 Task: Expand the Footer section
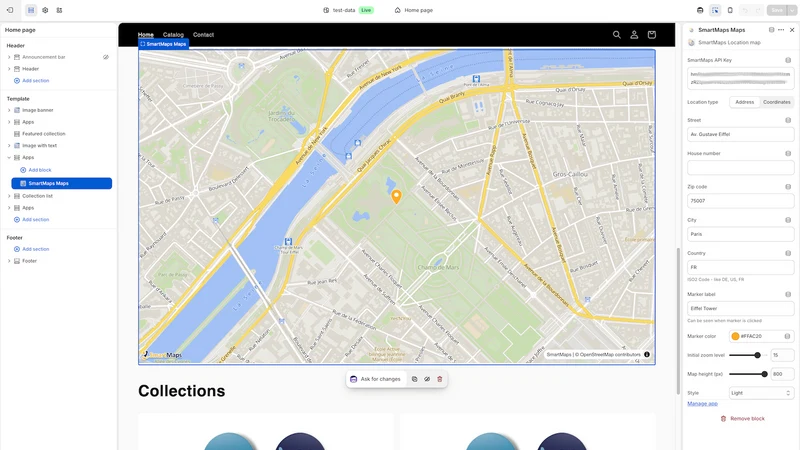click(x=9, y=261)
